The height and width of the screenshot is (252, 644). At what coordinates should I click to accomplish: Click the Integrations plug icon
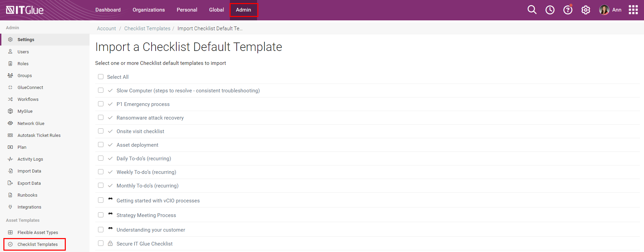pos(11,207)
